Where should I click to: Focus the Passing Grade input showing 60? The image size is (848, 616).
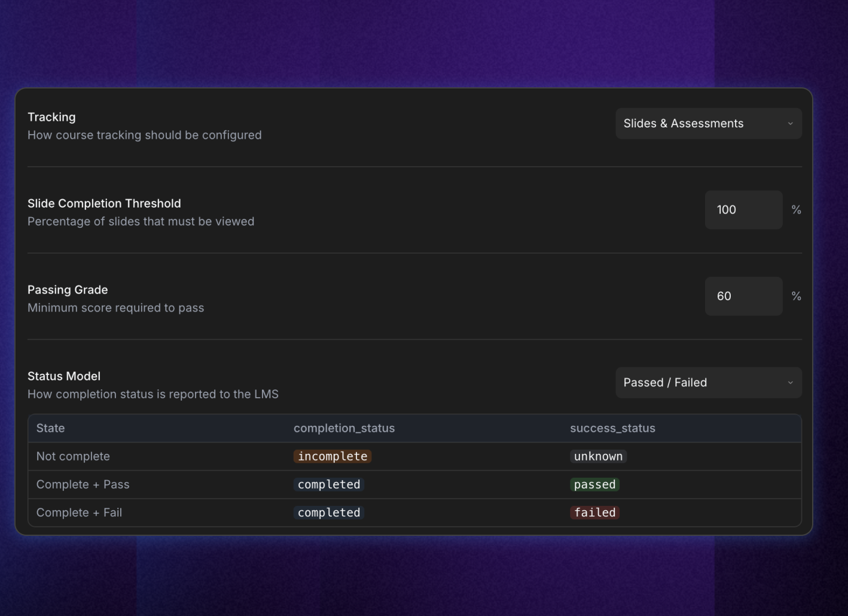click(743, 296)
